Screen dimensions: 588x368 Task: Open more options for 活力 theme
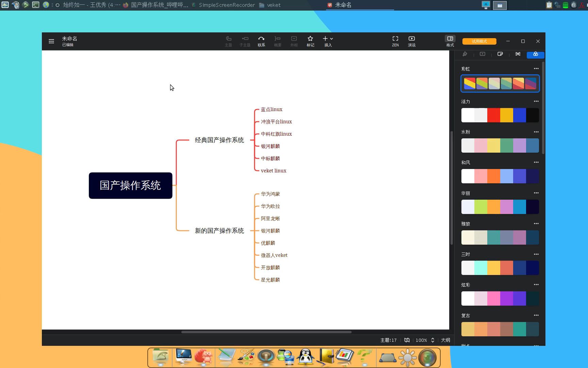click(536, 101)
